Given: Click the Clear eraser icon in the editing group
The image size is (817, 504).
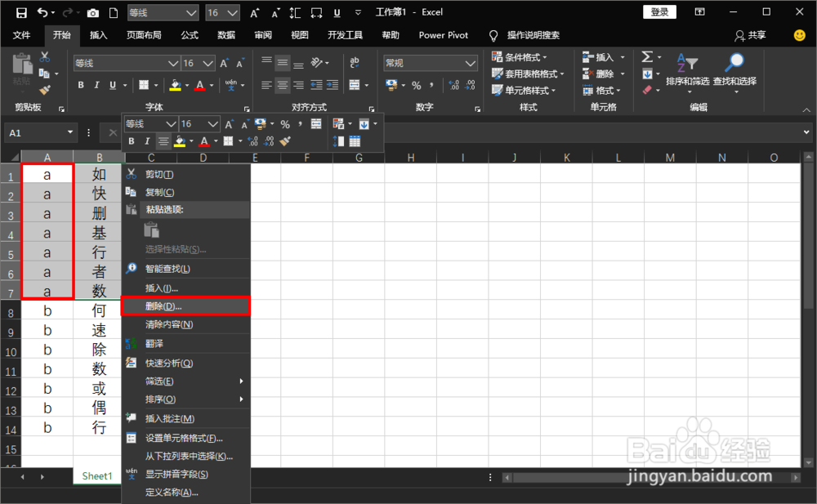Looking at the screenshot, I should 647,90.
